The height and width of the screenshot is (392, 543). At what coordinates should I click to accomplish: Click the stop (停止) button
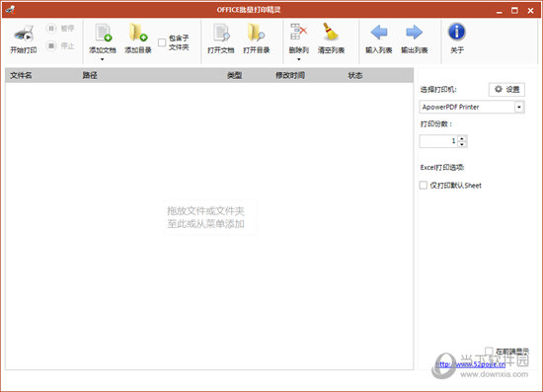point(60,45)
